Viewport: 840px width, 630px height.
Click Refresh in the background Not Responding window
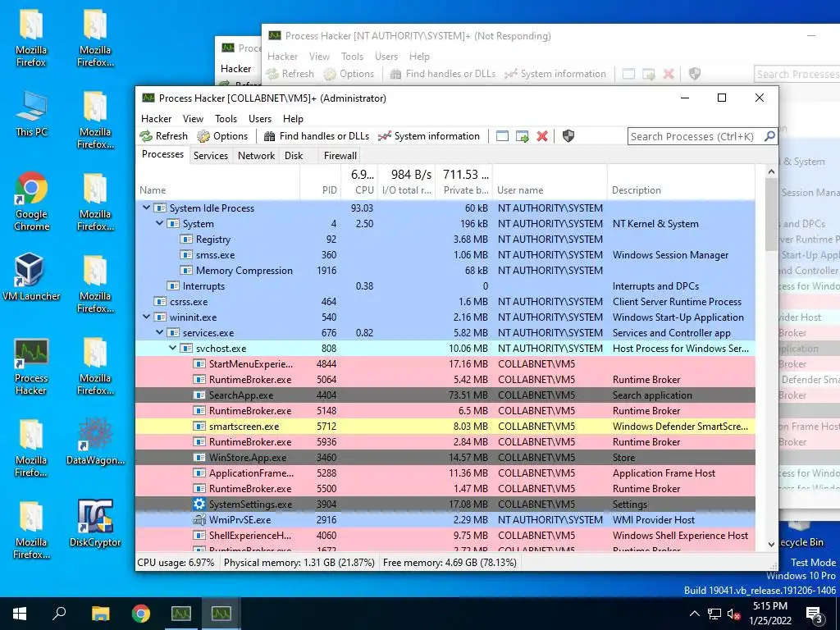[290, 74]
